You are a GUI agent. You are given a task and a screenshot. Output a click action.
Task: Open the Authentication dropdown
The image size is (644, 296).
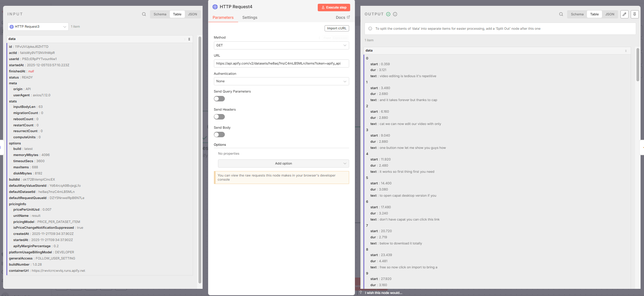point(281,81)
